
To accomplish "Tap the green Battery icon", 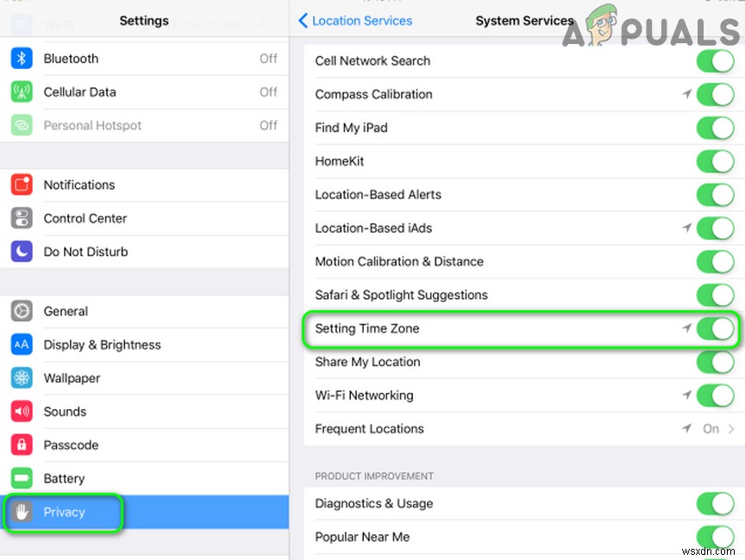I will point(22,478).
